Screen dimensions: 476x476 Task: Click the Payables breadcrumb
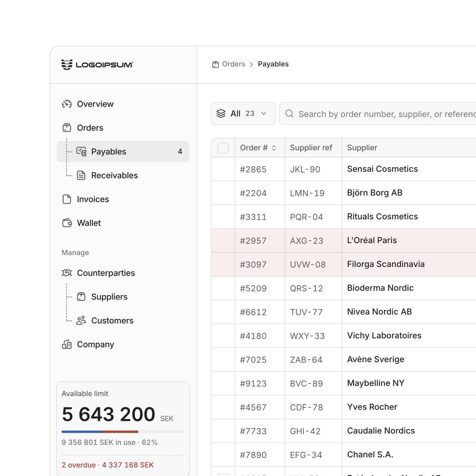click(x=273, y=64)
